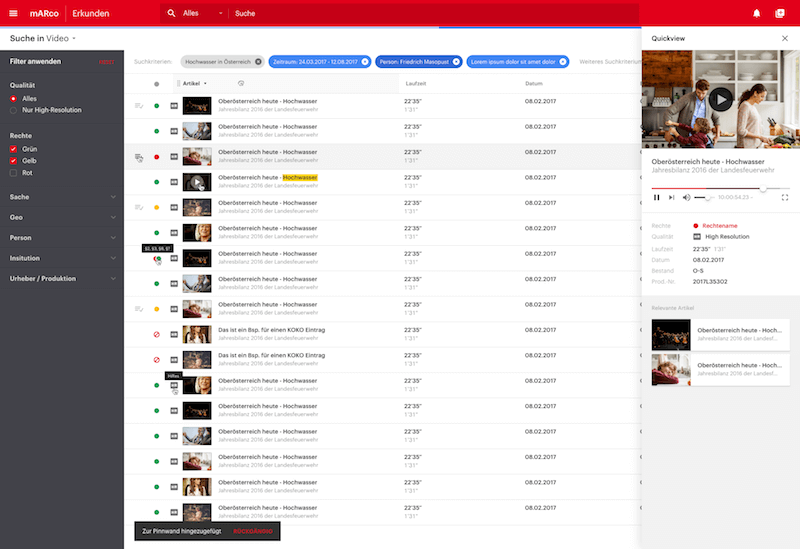The image size is (800, 549).
Task: Remove the Hochwasser in Österreich search chip
Action: (x=258, y=62)
